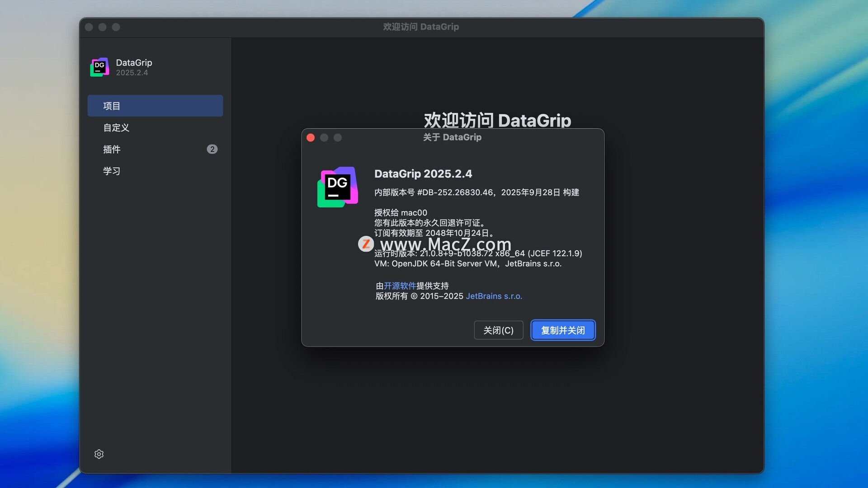Screen dimensions: 868x488
Task: Click the main window's leftmost title bar button
Action: (89, 27)
